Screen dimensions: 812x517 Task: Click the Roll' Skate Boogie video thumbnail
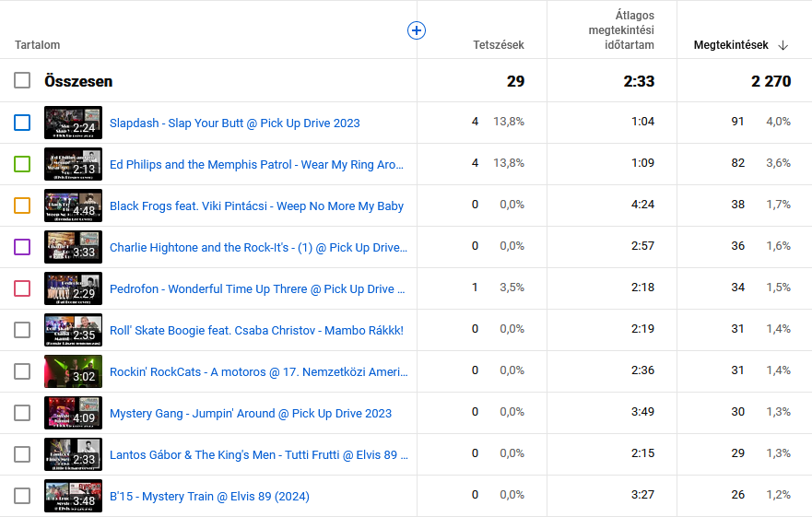click(73, 330)
